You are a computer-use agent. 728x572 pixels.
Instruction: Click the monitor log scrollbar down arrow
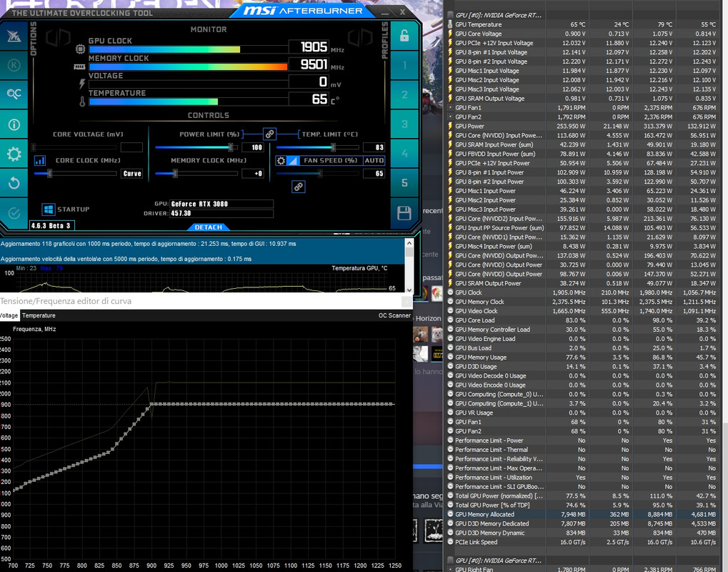coord(409,289)
